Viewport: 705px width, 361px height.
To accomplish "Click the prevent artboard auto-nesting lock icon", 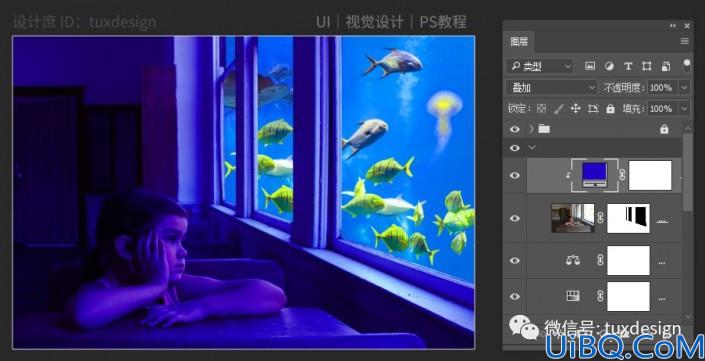I will point(593,109).
